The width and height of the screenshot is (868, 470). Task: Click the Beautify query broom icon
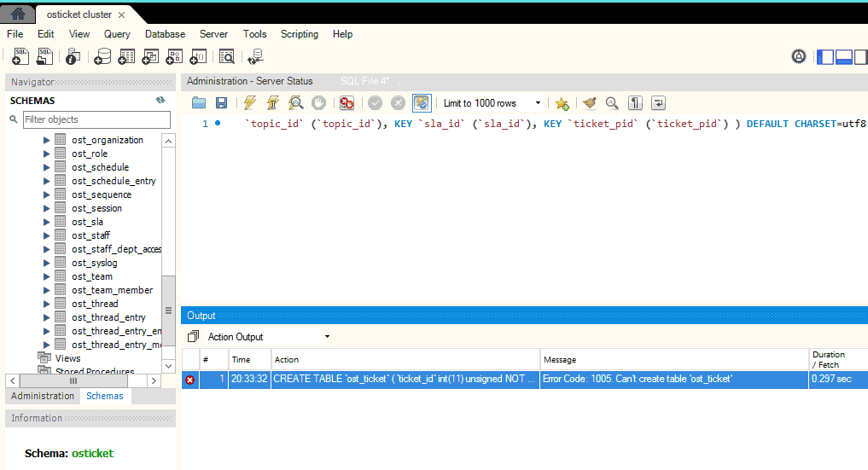pyautogui.click(x=589, y=103)
